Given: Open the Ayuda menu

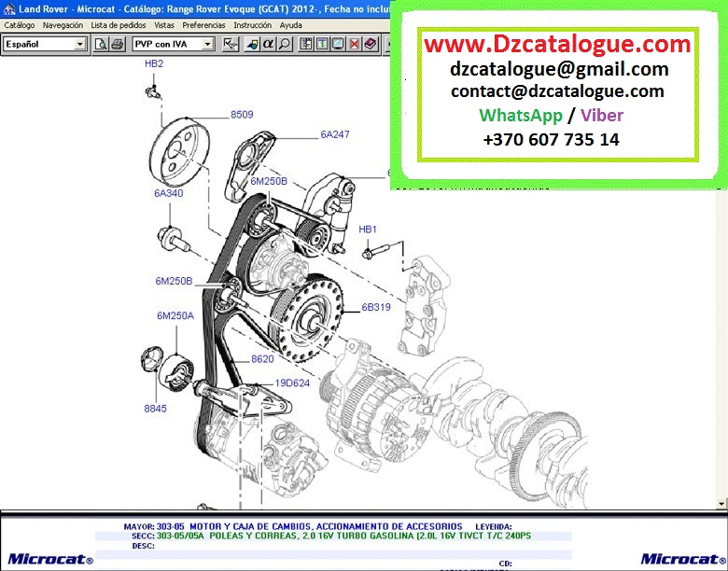Looking at the screenshot, I should [x=290, y=25].
